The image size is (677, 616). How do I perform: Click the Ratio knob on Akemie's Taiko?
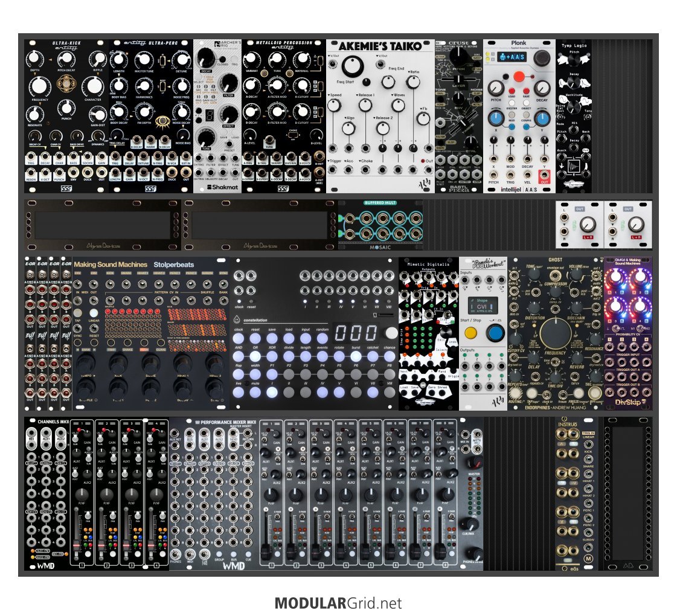pos(413,82)
